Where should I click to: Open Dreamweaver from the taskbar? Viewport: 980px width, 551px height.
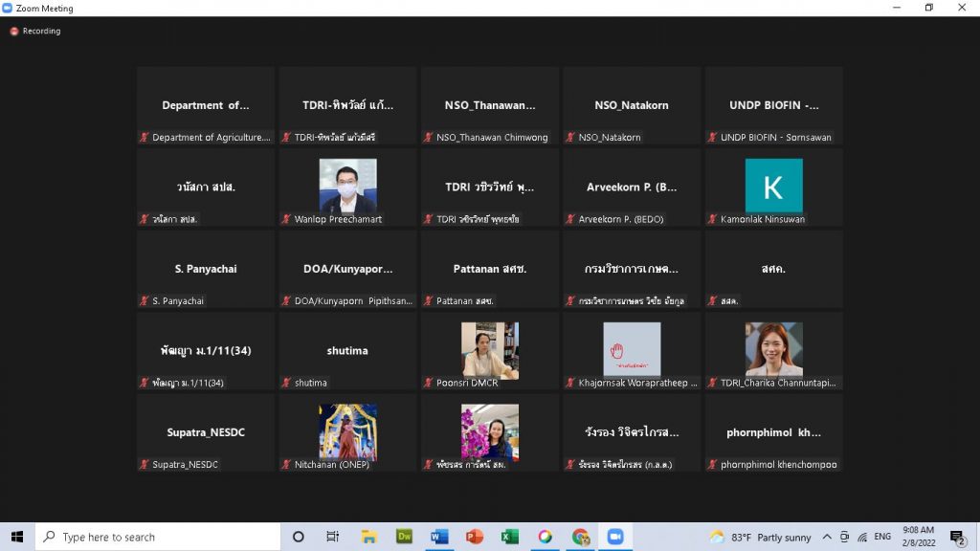tap(404, 537)
